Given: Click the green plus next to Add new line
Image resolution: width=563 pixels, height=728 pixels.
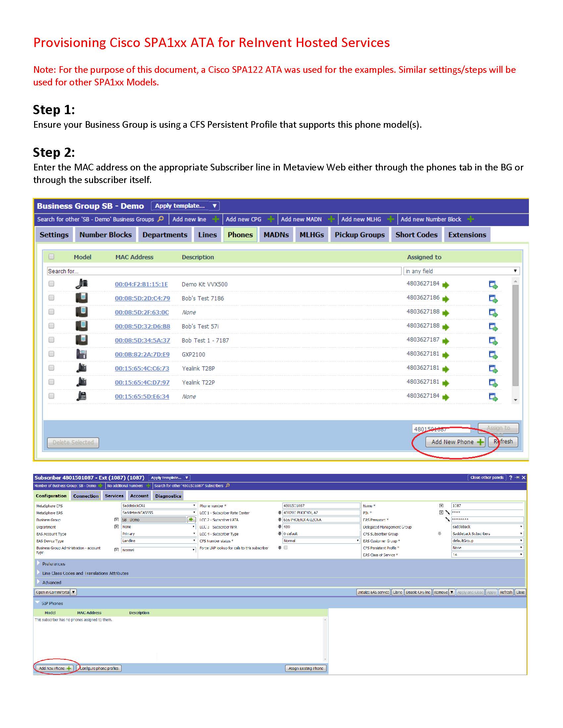Looking at the screenshot, I should click(216, 219).
